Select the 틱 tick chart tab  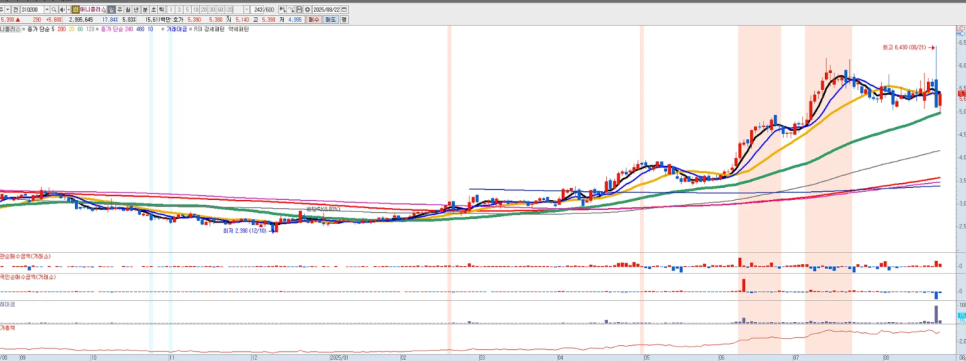coord(161,10)
